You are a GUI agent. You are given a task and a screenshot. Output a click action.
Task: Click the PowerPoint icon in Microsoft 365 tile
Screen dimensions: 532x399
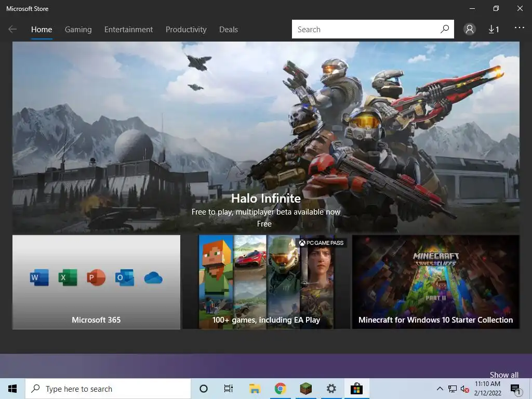[96, 277]
